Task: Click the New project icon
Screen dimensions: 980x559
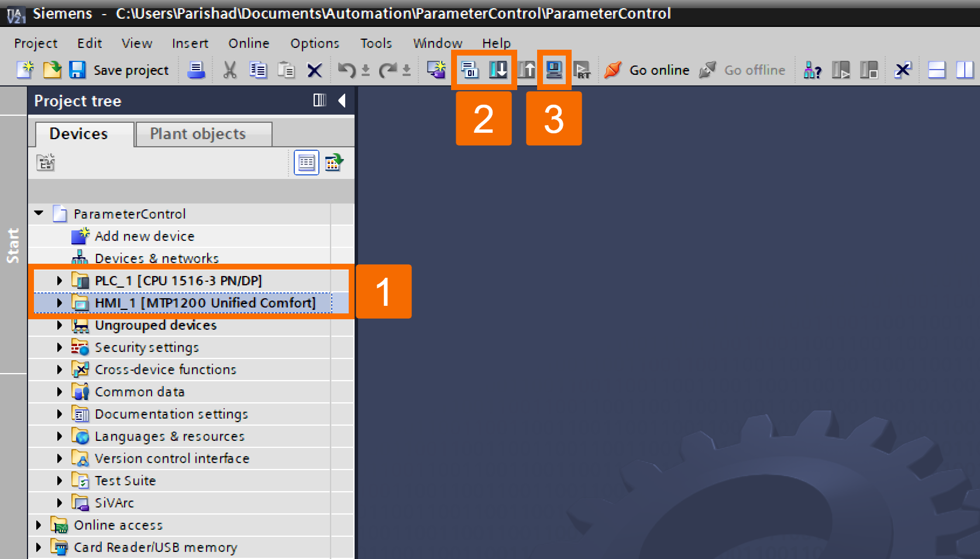Action: point(25,70)
